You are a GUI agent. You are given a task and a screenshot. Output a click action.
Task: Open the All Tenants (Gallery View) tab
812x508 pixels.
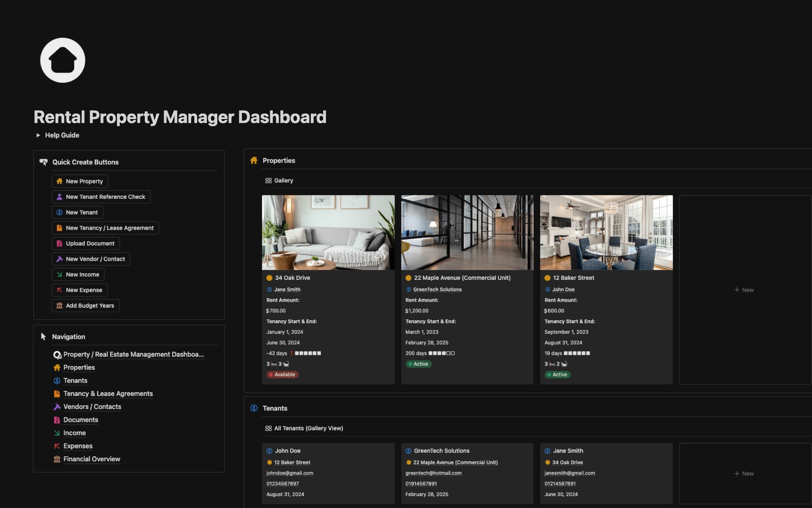pyautogui.click(x=304, y=428)
